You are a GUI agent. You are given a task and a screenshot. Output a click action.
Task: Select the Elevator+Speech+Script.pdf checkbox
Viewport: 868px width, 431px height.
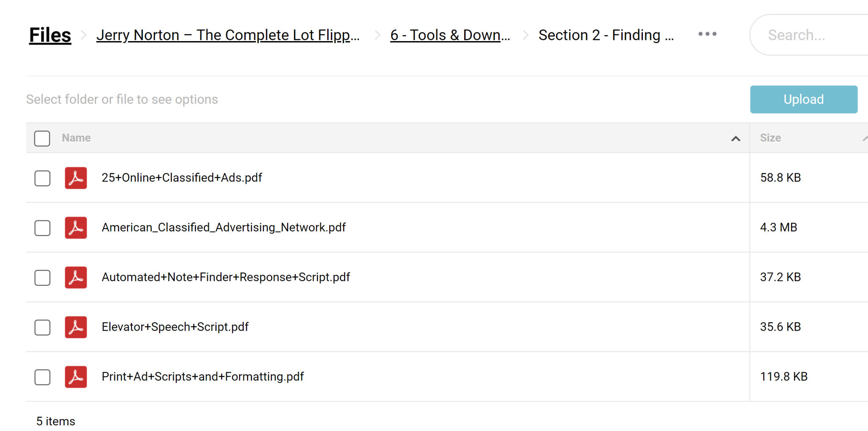[42, 328]
